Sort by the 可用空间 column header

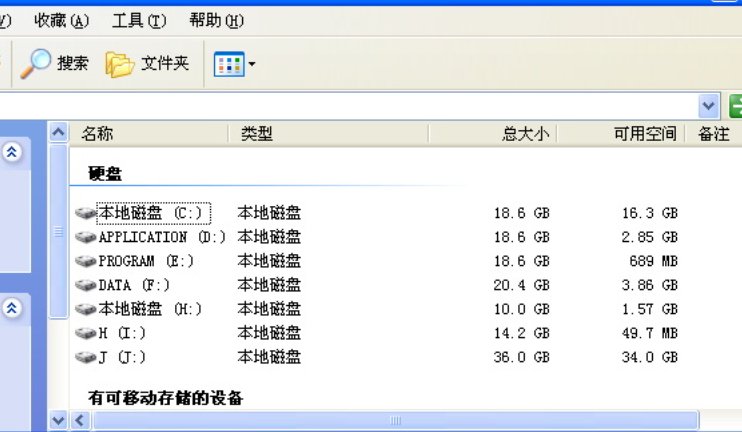pos(621,134)
